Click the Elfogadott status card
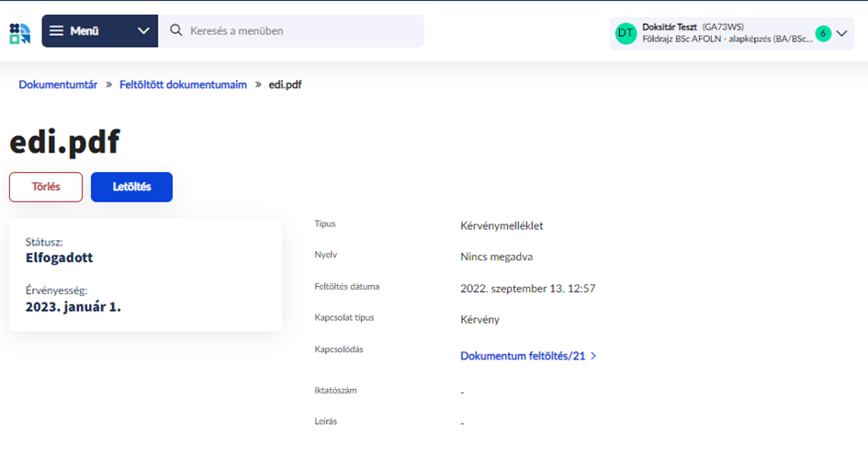868x468 pixels. pos(145,274)
